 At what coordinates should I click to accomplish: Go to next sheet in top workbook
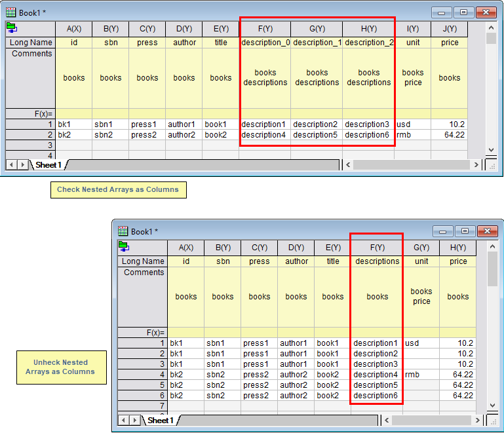coord(22,165)
